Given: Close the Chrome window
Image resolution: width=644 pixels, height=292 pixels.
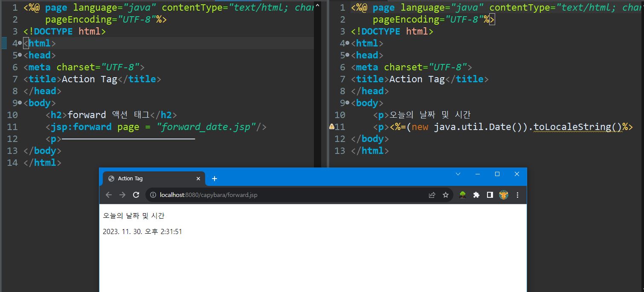Looking at the screenshot, I should tap(517, 174).
